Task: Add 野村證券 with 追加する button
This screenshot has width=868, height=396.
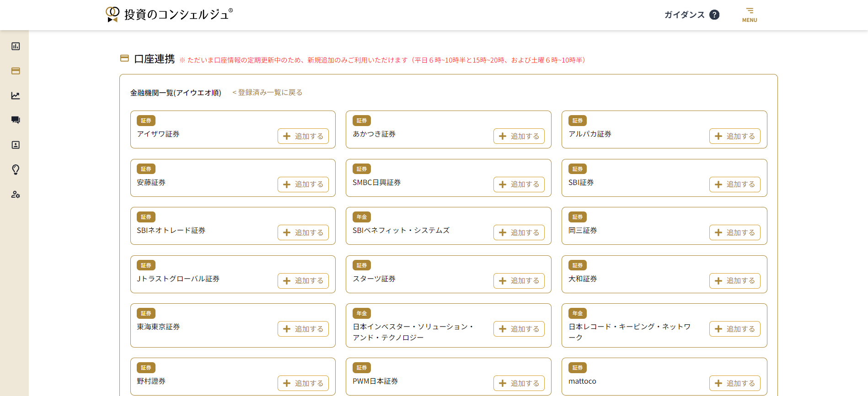Action: (303, 383)
